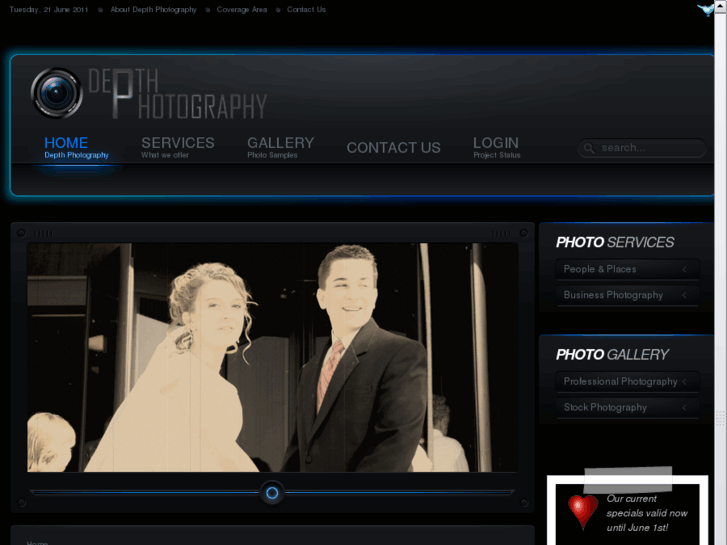Open the SERVICES What we offer menu
The image size is (727, 545).
point(178,147)
